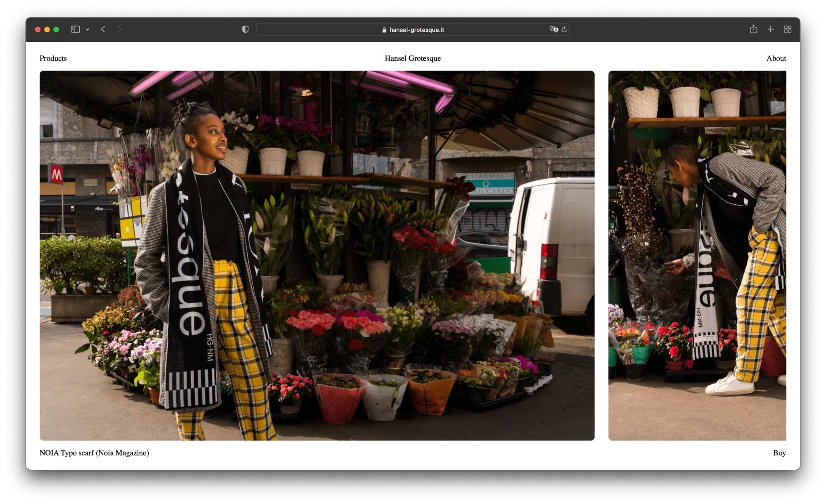Click the hansel-grotesque.it address bar
The height and width of the screenshot is (504, 826).
tap(413, 30)
